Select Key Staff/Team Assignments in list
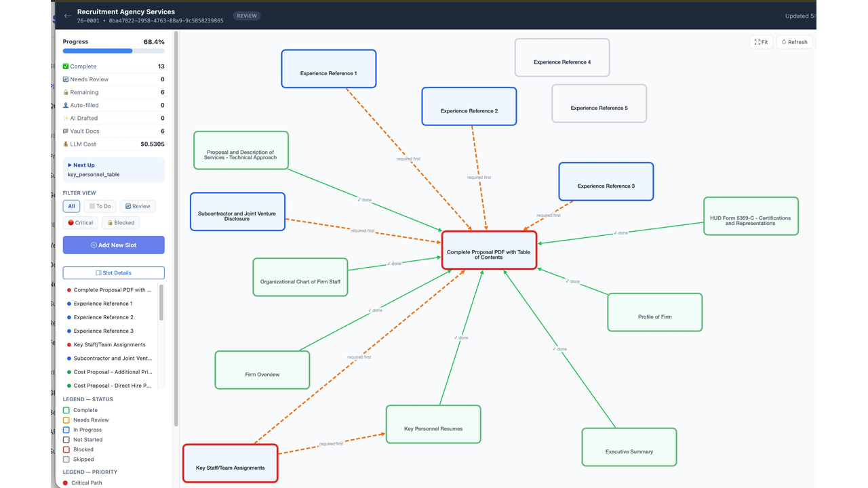Screen dimensions: 868x488 [x=111, y=344]
